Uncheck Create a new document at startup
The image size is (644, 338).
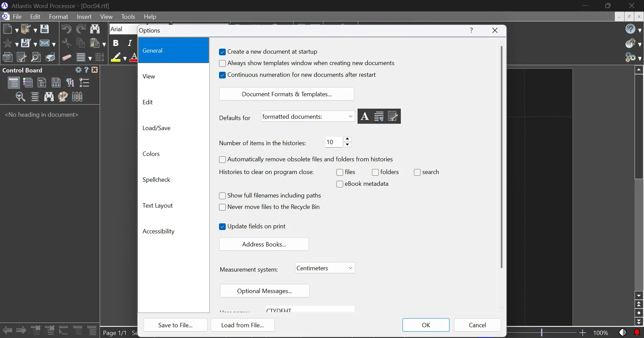222,52
